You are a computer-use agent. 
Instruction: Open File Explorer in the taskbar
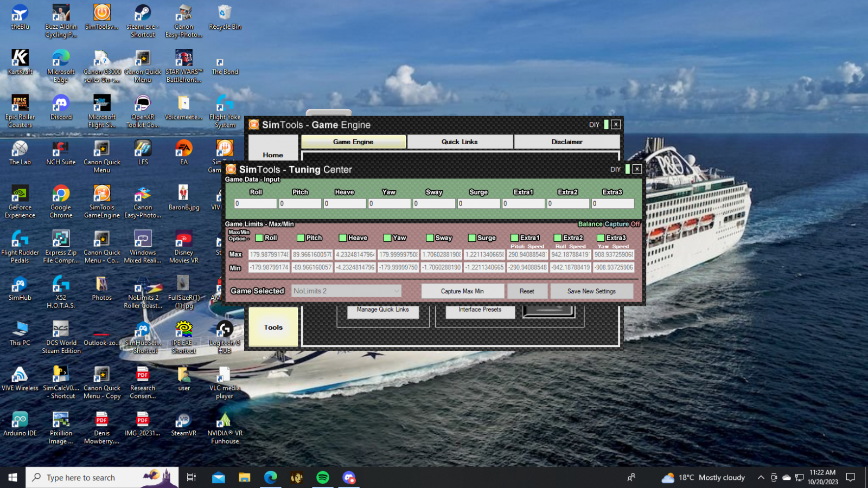[x=244, y=477]
